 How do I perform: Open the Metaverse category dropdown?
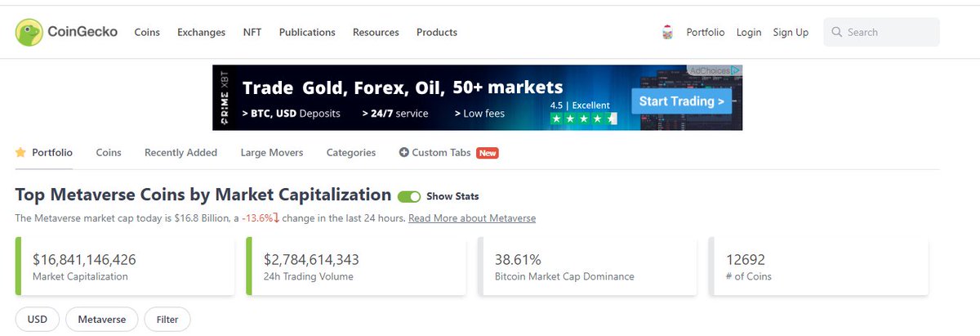[x=102, y=320]
